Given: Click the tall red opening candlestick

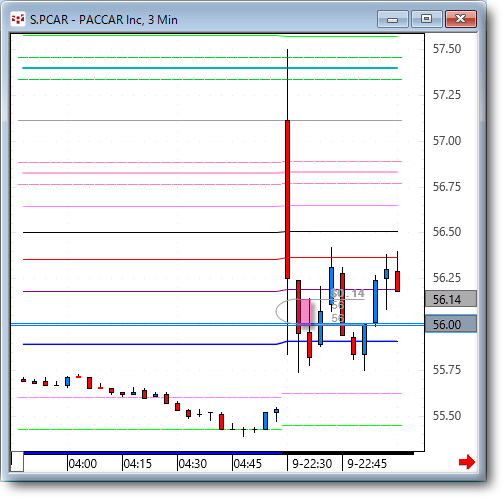Looking at the screenshot, I should point(287,199).
